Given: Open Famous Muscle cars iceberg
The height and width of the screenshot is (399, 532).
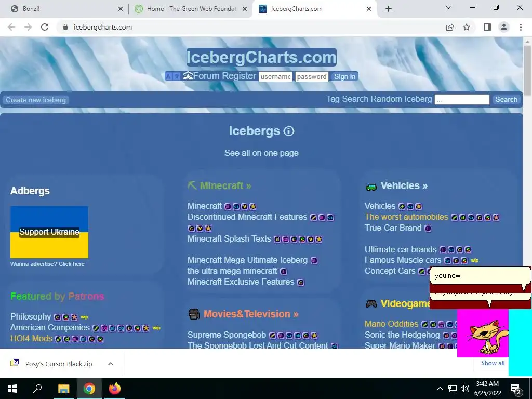Looking at the screenshot, I should (x=403, y=260).
